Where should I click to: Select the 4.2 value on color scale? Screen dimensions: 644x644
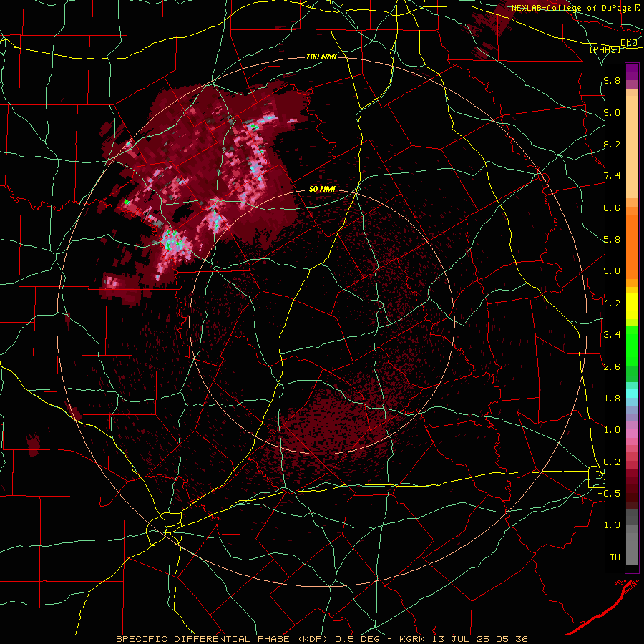[x=612, y=303]
